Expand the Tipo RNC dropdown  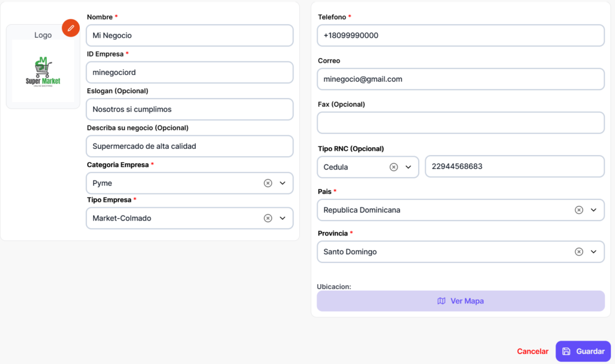click(408, 167)
